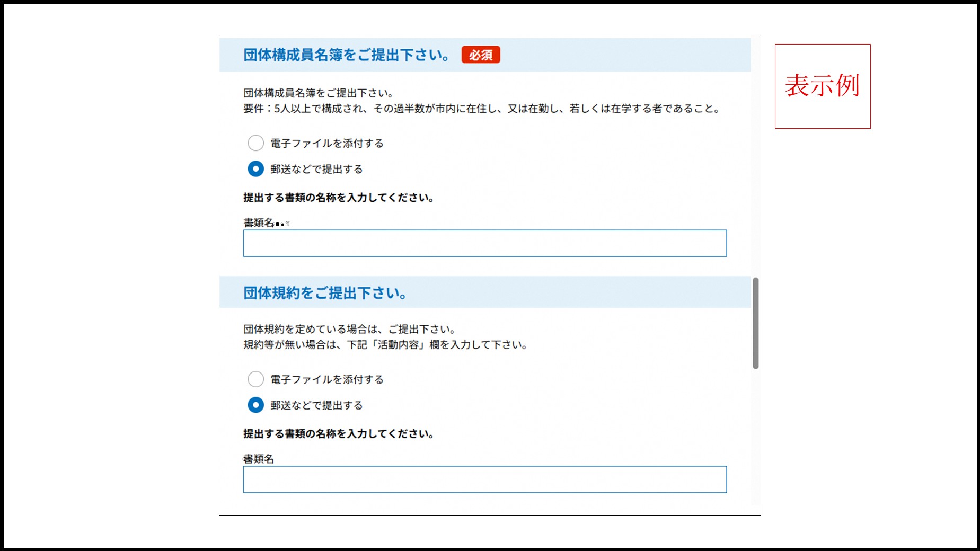The image size is (980, 551).
Task: Click the second 書類名 input field
Action: click(x=484, y=479)
